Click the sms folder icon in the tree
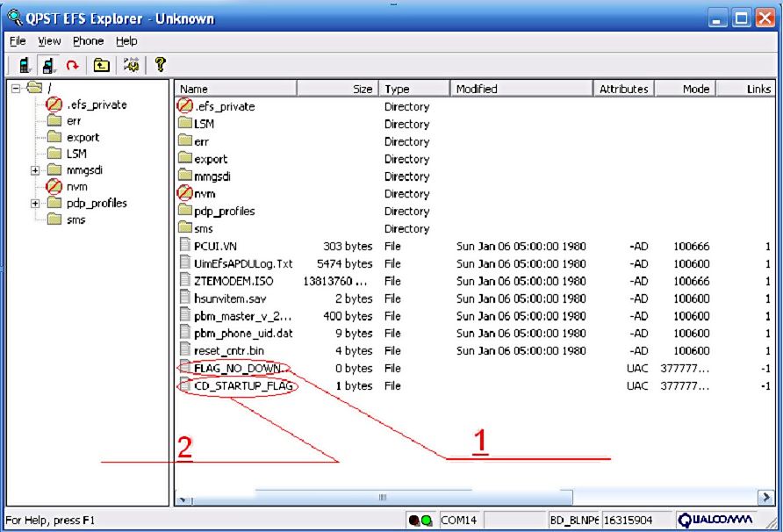 point(54,219)
